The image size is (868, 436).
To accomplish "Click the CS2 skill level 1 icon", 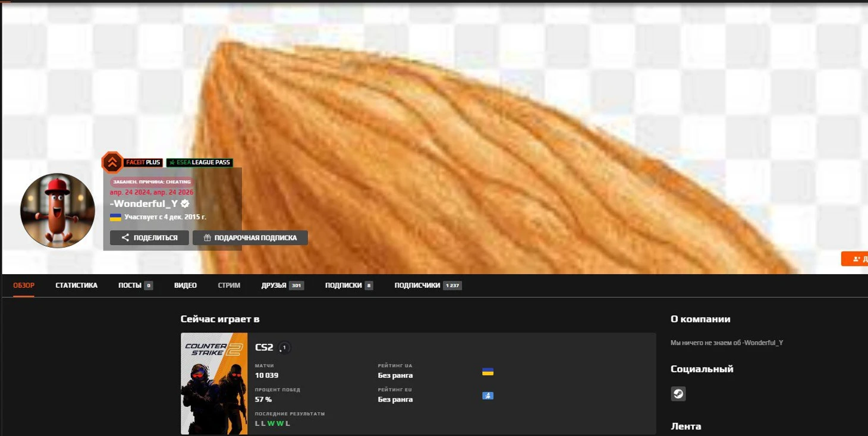I will 284,347.
